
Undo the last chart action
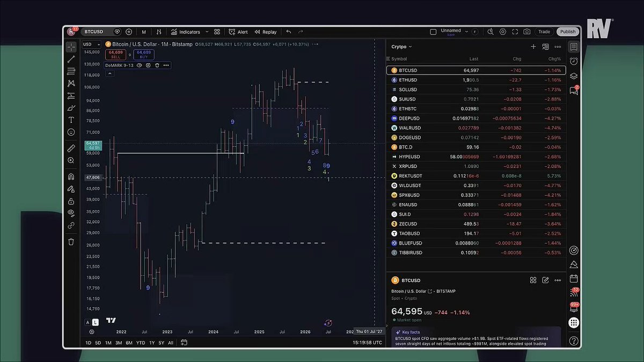click(x=289, y=32)
